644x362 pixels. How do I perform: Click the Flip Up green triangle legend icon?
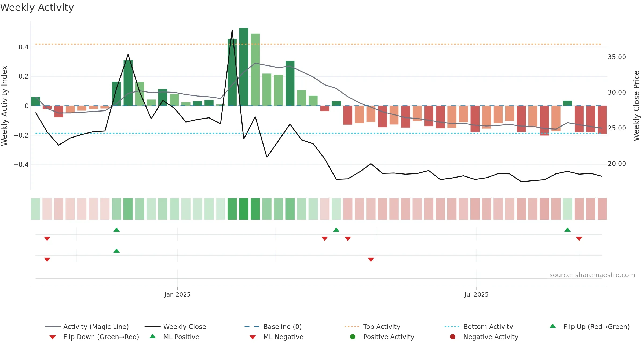[x=553, y=326]
